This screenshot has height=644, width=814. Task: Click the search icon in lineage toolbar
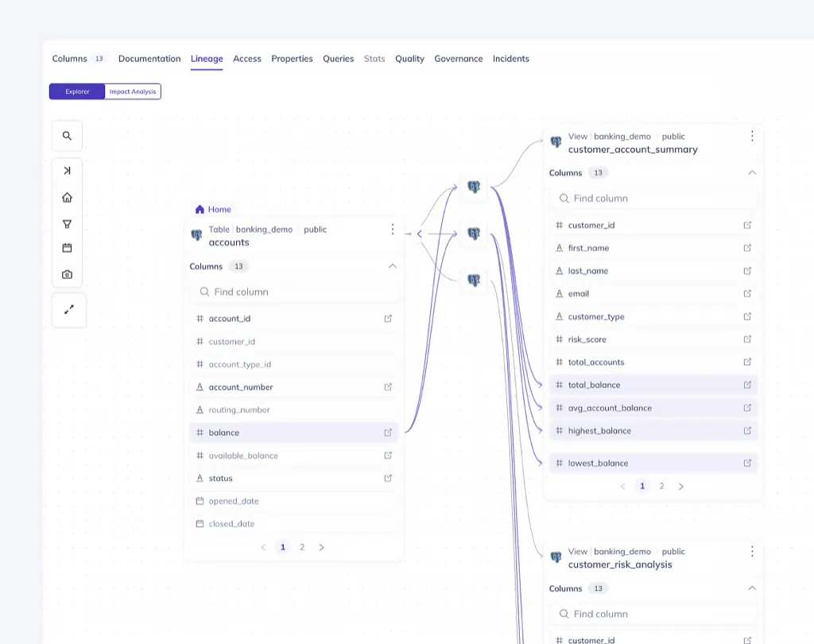(x=67, y=136)
